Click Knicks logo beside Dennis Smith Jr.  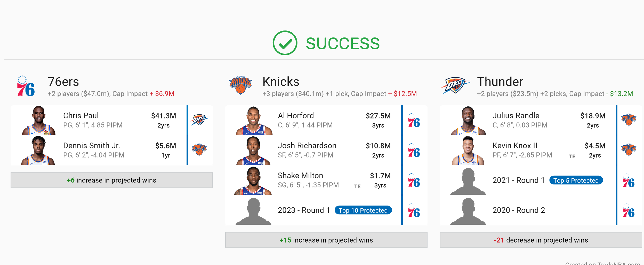pyautogui.click(x=199, y=150)
